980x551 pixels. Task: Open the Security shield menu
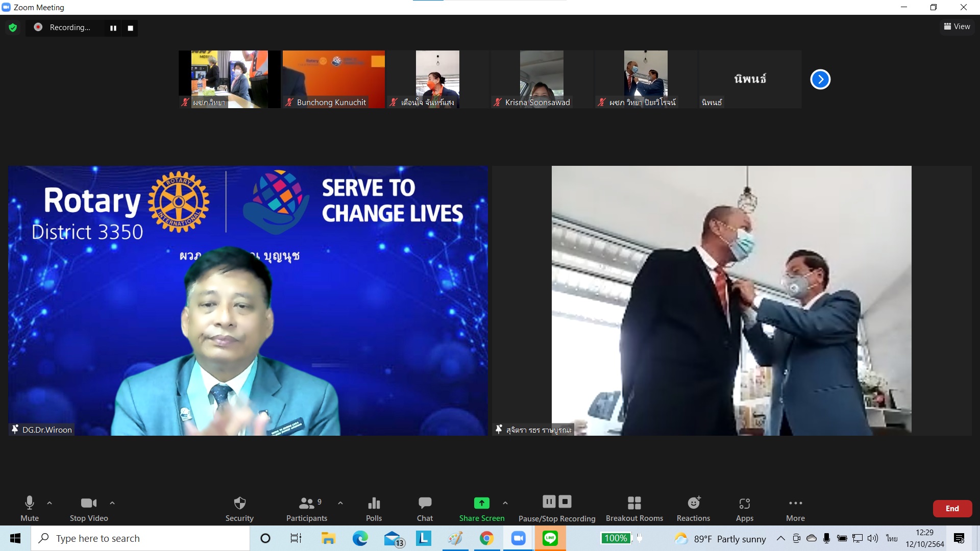[x=239, y=508]
